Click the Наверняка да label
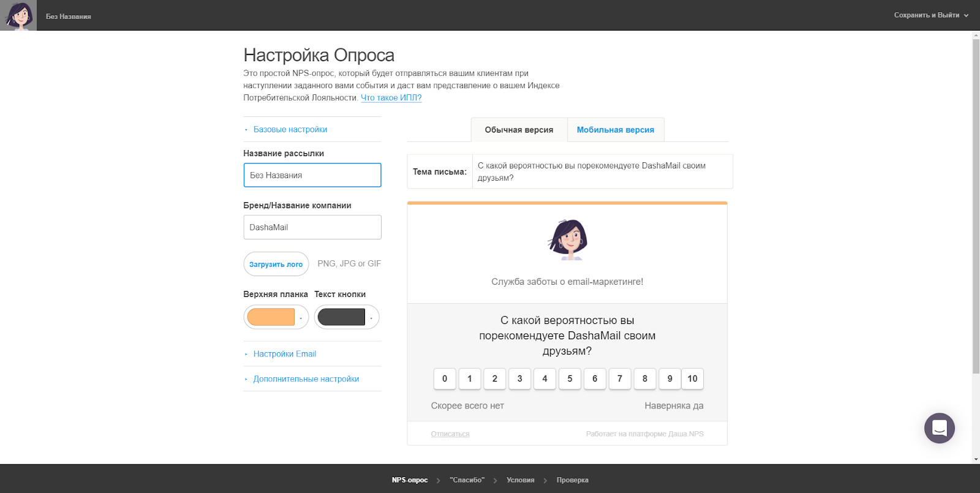This screenshot has height=493, width=980. point(674,405)
